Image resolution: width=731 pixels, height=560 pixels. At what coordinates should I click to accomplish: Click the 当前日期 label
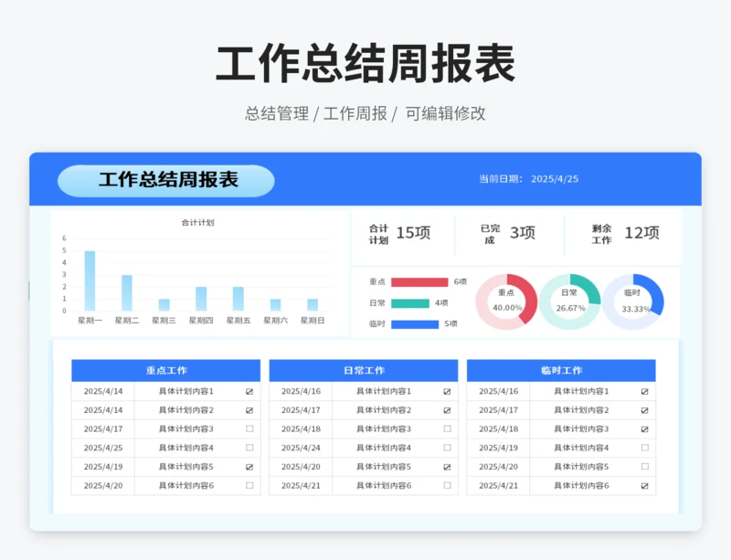click(501, 179)
